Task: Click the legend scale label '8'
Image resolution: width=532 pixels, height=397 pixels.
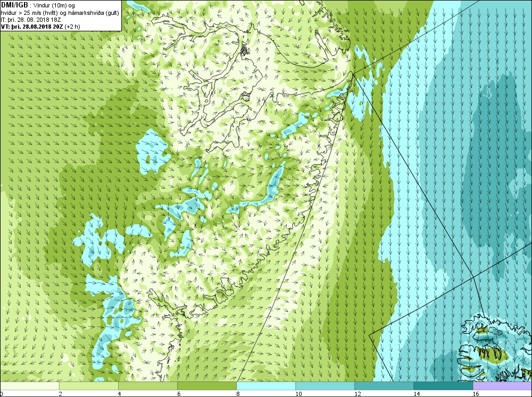Action: click(x=238, y=394)
